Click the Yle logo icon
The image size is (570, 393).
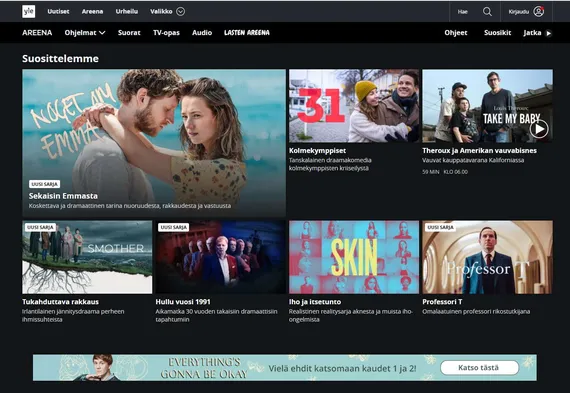point(29,12)
